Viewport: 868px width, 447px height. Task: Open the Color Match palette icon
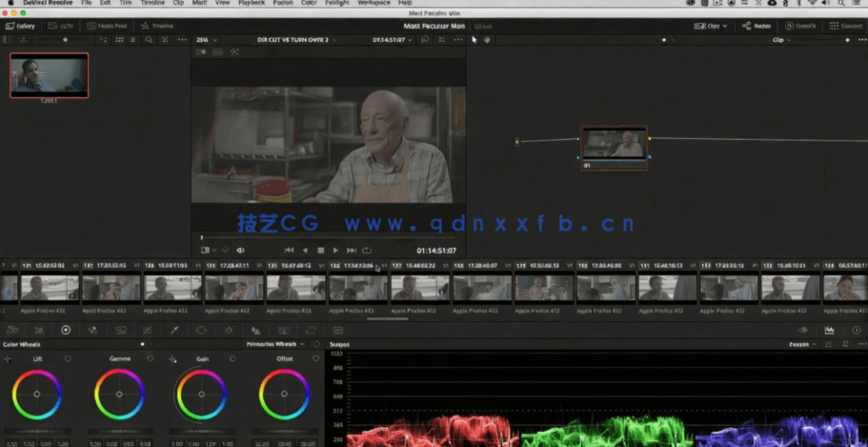39,330
